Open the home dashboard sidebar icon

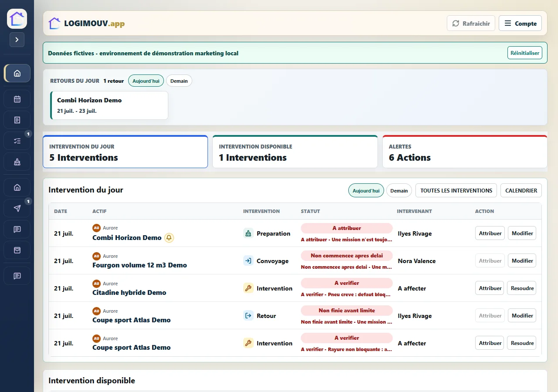tap(17, 73)
